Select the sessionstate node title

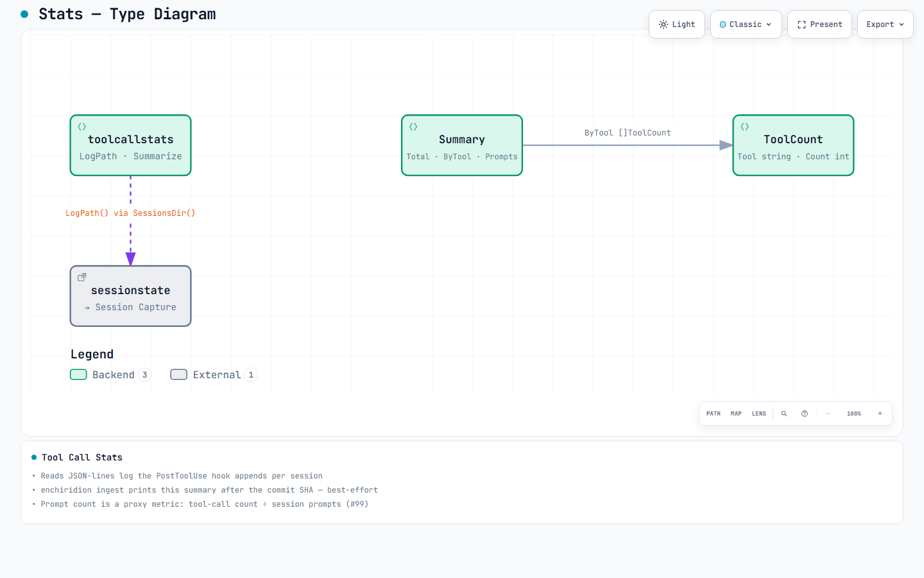pyautogui.click(x=131, y=290)
